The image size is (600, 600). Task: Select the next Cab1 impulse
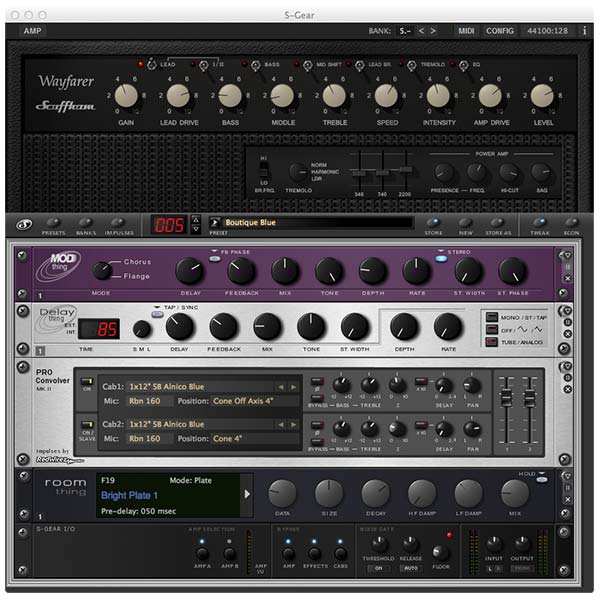pos(293,387)
